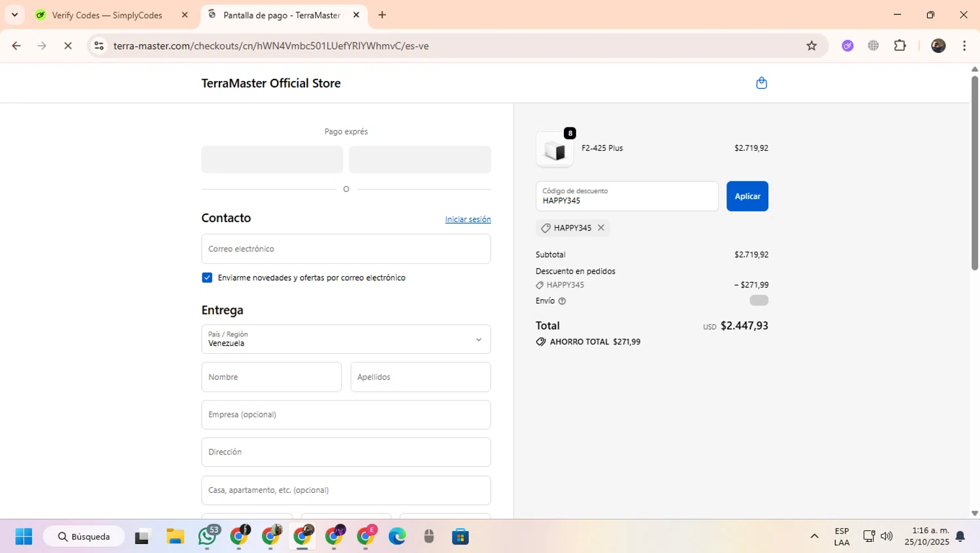Open the network icon in system tray
Viewport: 980px width, 553px height.
pyautogui.click(x=869, y=537)
